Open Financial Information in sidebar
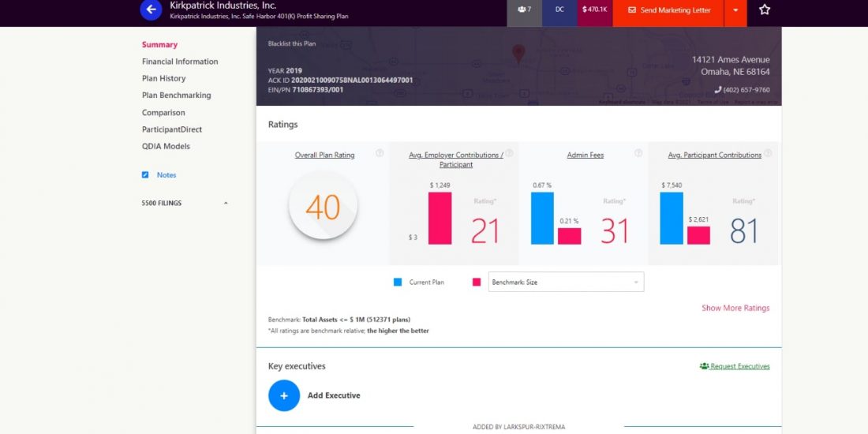This screenshot has width=868, height=434. (180, 62)
